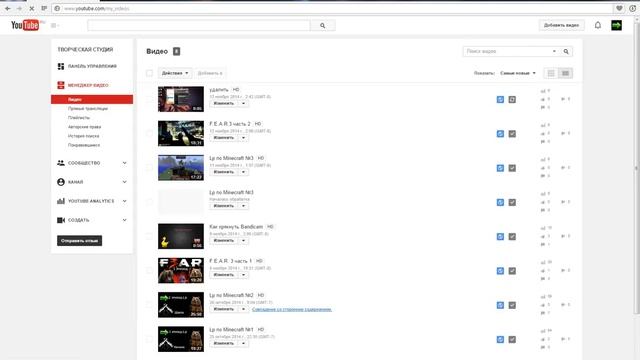Tick checkbox for the удалить video row
This screenshot has height=360, width=640.
point(149,99)
